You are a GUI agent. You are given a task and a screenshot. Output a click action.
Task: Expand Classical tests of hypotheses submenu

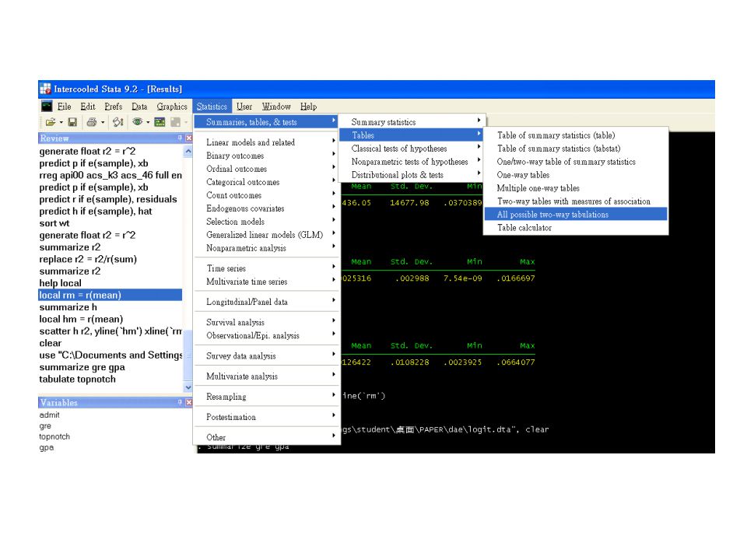coord(412,149)
